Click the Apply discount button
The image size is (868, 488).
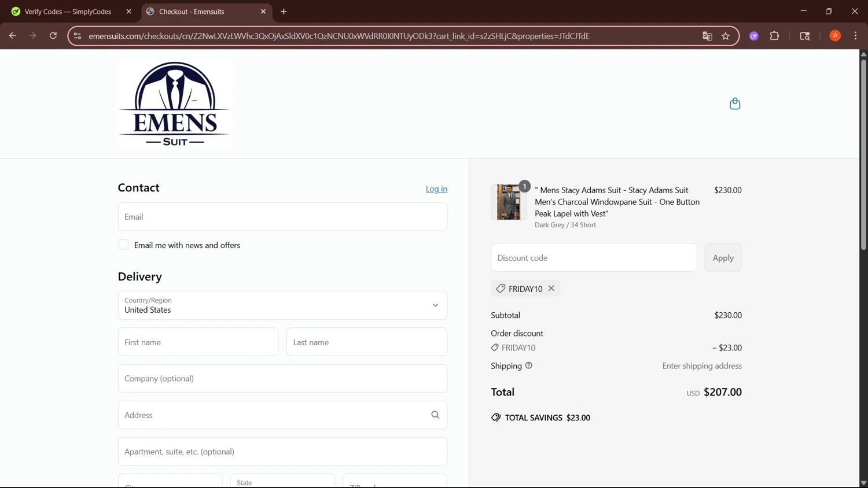(x=723, y=257)
